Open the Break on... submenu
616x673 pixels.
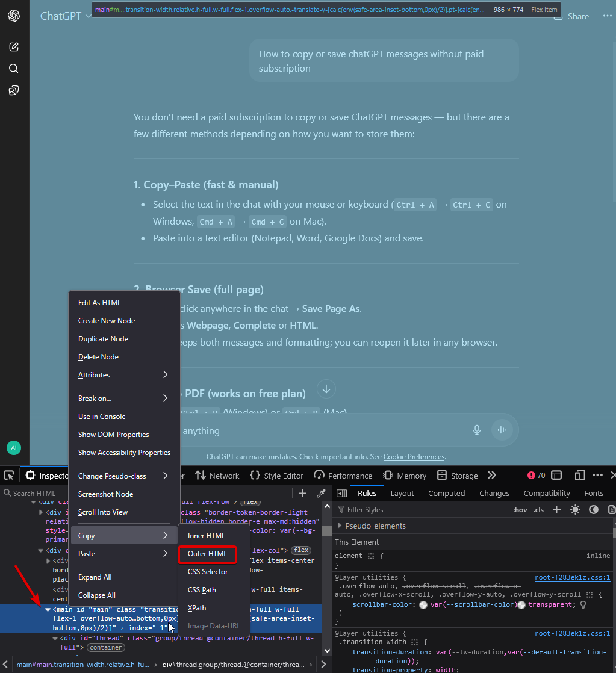coord(123,399)
